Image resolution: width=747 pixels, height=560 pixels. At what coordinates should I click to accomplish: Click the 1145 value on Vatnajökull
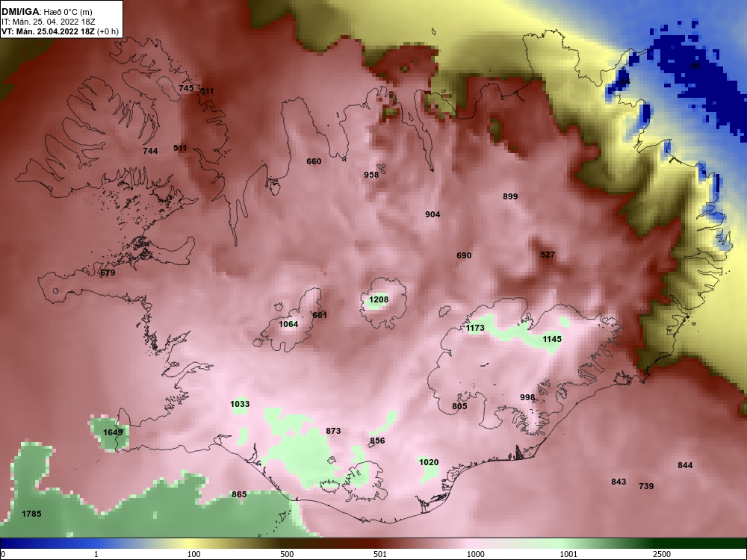552,339
